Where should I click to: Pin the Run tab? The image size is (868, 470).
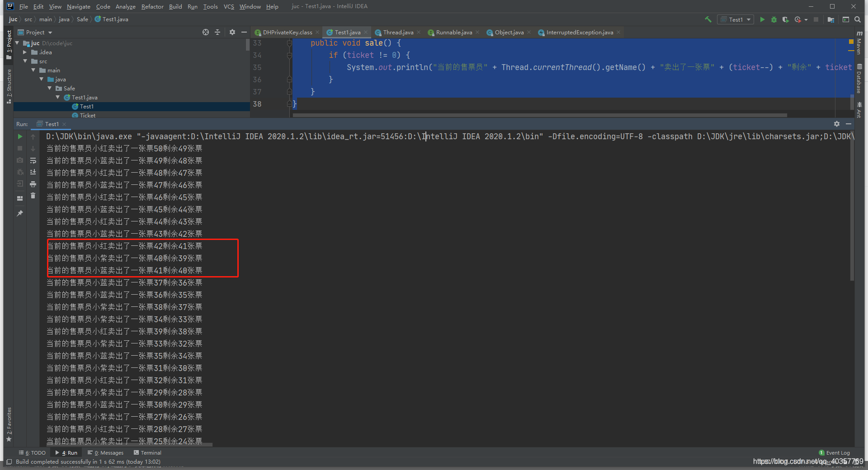[x=20, y=213]
